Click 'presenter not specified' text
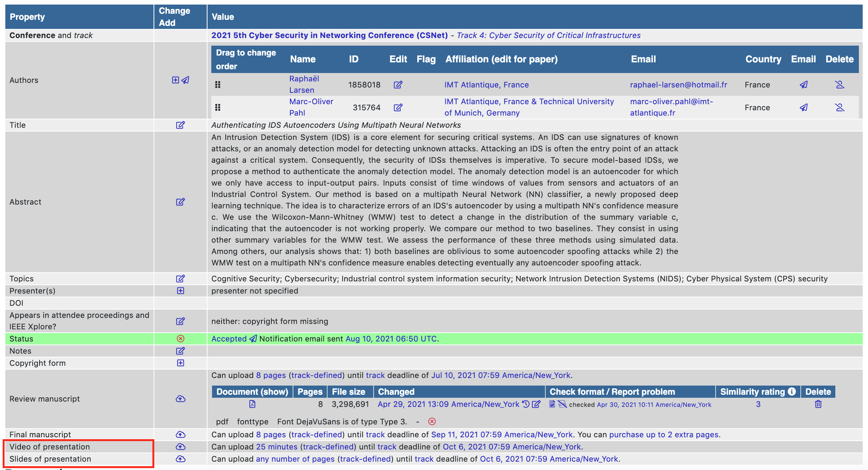The height and width of the screenshot is (470, 868). pos(255,291)
